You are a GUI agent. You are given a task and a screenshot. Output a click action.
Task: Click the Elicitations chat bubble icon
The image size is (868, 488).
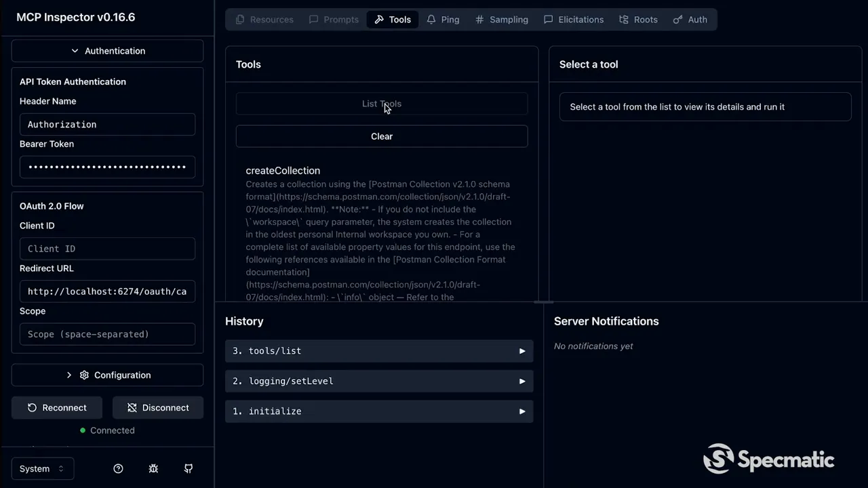click(549, 19)
